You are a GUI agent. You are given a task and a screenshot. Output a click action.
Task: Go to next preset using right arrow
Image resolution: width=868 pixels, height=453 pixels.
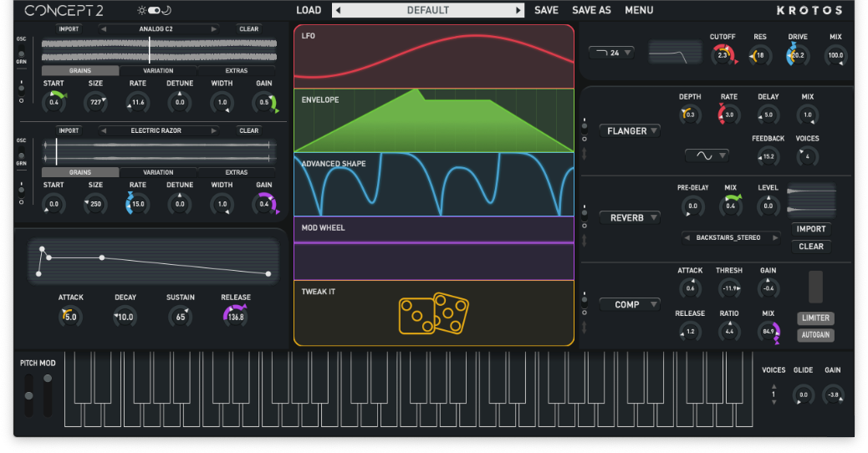(518, 11)
